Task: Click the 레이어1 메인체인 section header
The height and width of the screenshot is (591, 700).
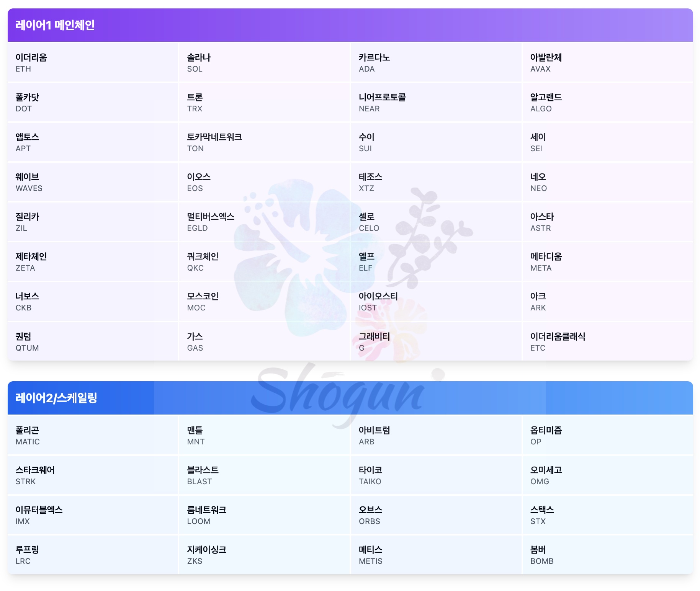Action: pos(350,25)
